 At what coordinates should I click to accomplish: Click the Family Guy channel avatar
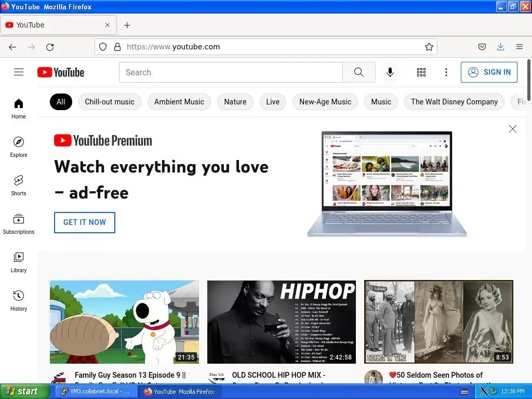click(59, 377)
